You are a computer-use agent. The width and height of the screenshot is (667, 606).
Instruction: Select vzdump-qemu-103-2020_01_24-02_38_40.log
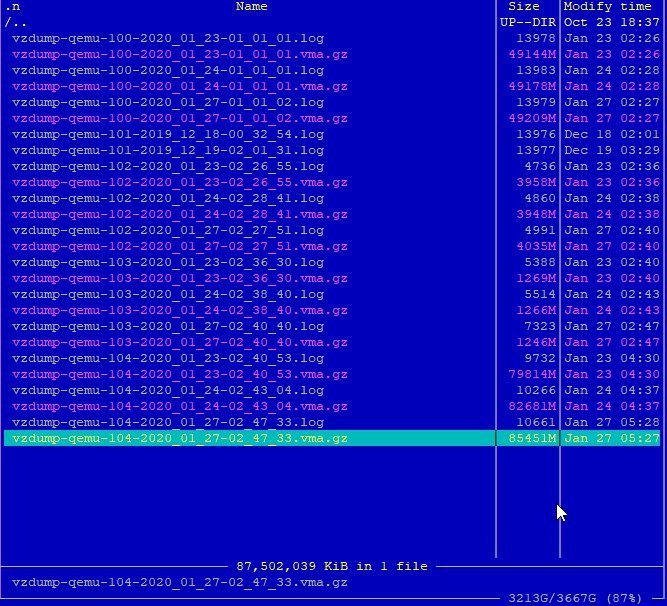point(168,294)
